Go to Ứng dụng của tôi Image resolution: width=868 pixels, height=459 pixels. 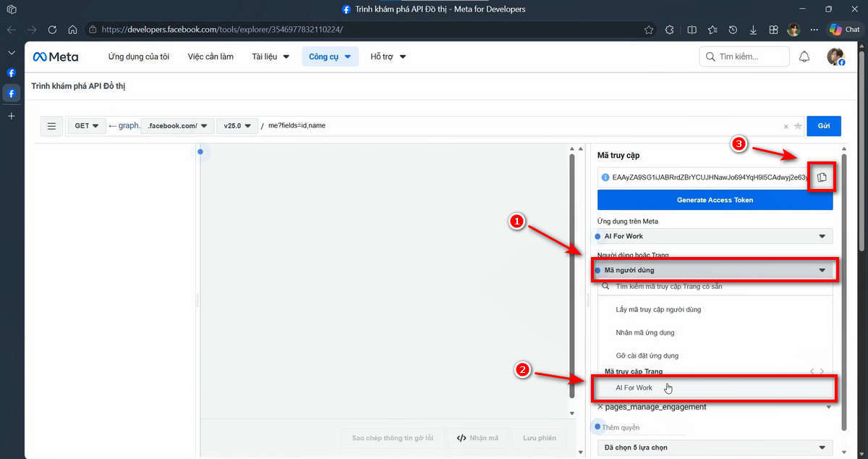[x=138, y=56]
